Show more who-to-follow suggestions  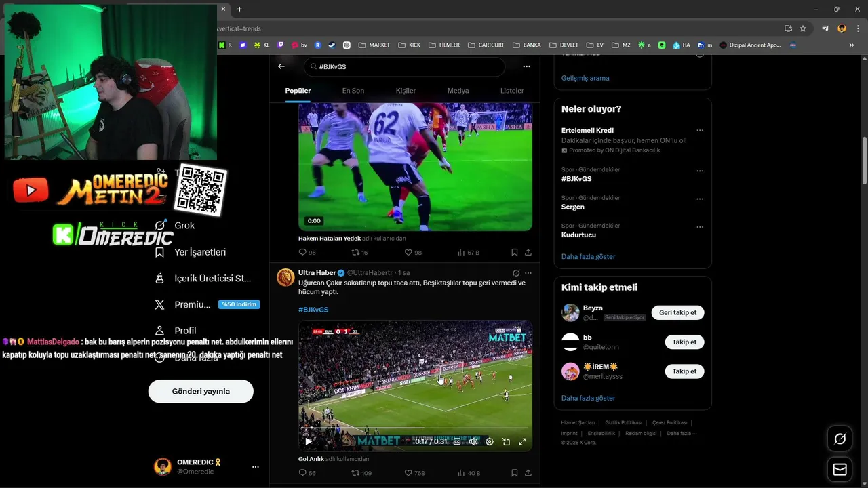click(588, 398)
